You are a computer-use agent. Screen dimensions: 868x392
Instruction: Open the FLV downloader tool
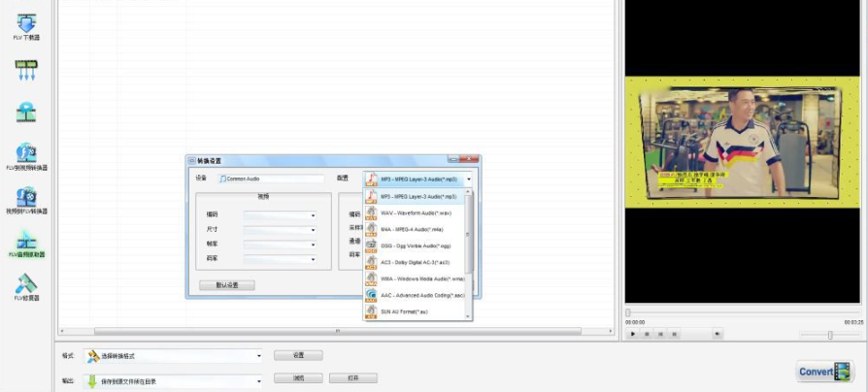point(26,27)
